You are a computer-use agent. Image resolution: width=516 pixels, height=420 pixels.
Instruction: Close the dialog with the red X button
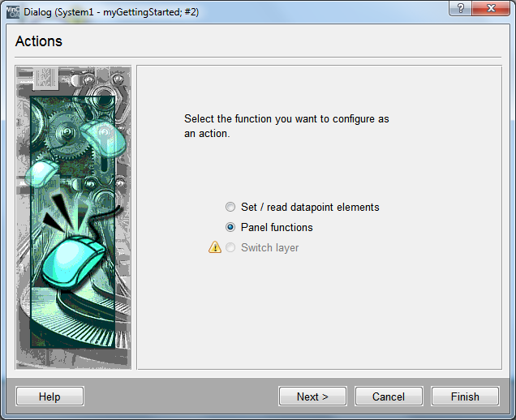(492, 8)
